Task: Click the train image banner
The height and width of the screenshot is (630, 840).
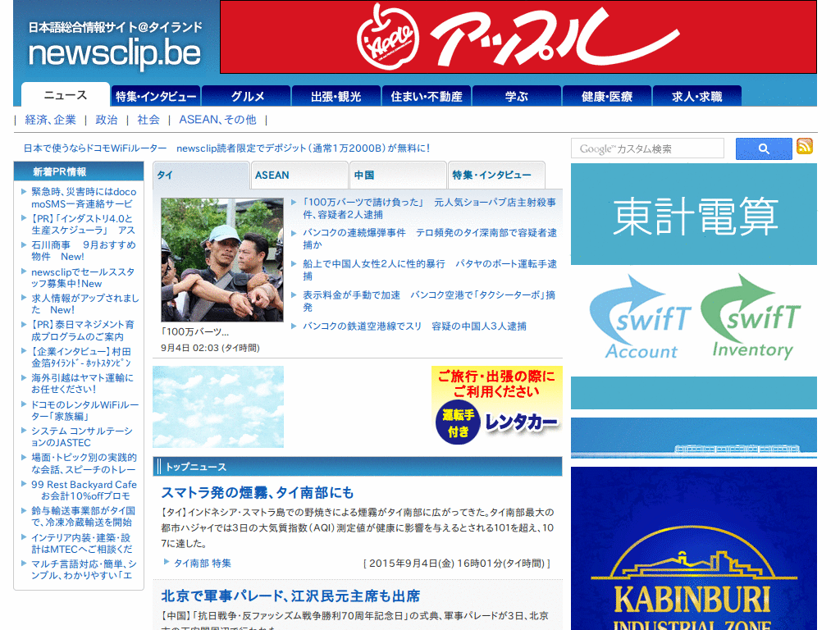Action: [694, 438]
